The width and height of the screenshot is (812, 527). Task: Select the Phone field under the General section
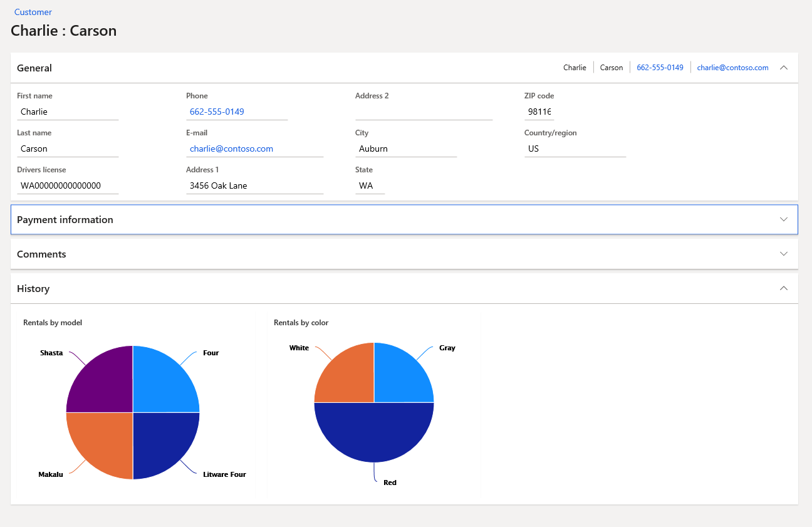pyautogui.click(x=237, y=112)
